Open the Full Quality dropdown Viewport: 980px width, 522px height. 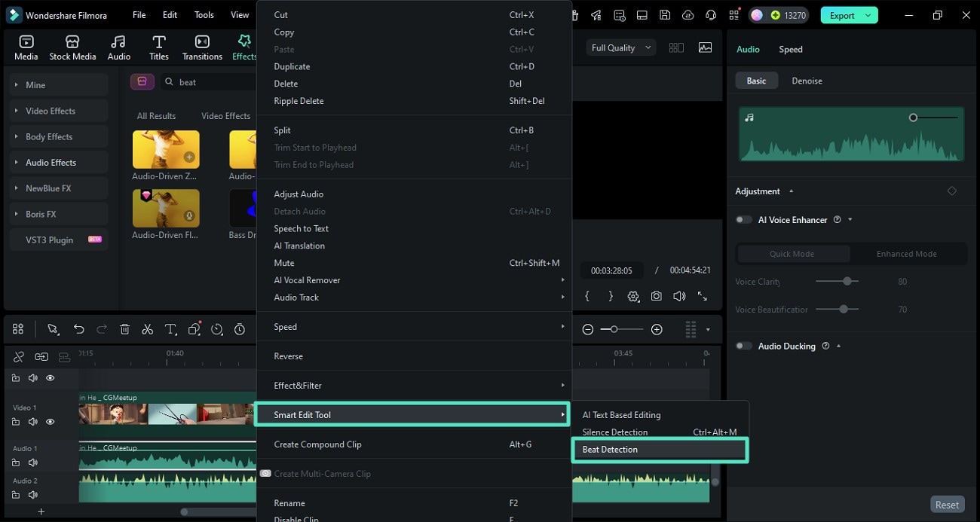[x=622, y=47]
